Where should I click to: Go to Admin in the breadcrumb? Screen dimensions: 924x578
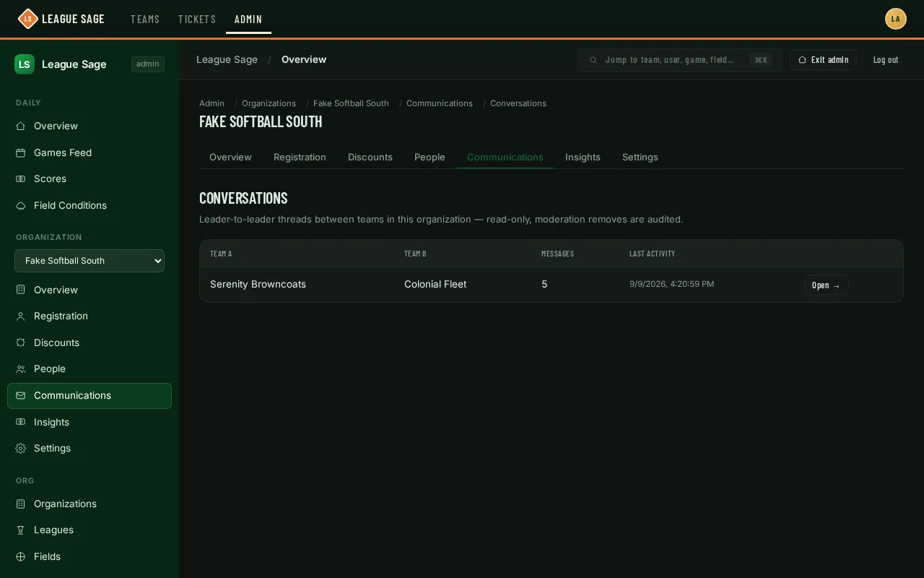(x=212, y=103)
